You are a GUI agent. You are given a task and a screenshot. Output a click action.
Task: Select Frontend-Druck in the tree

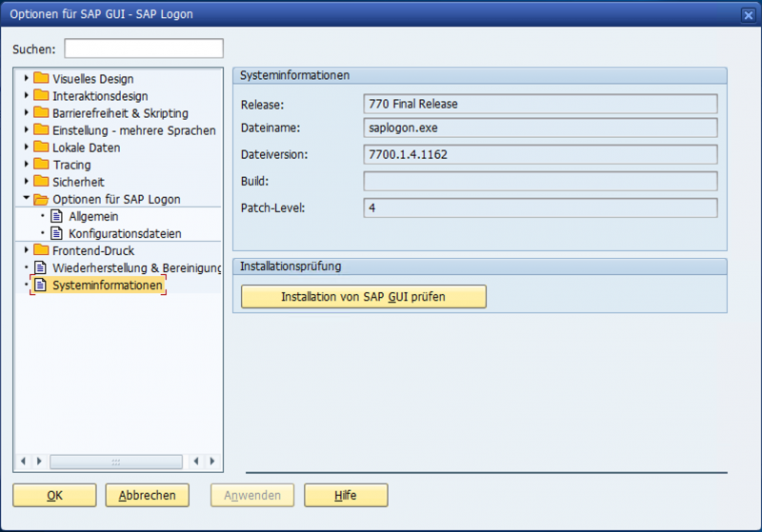tap(93, 251)
